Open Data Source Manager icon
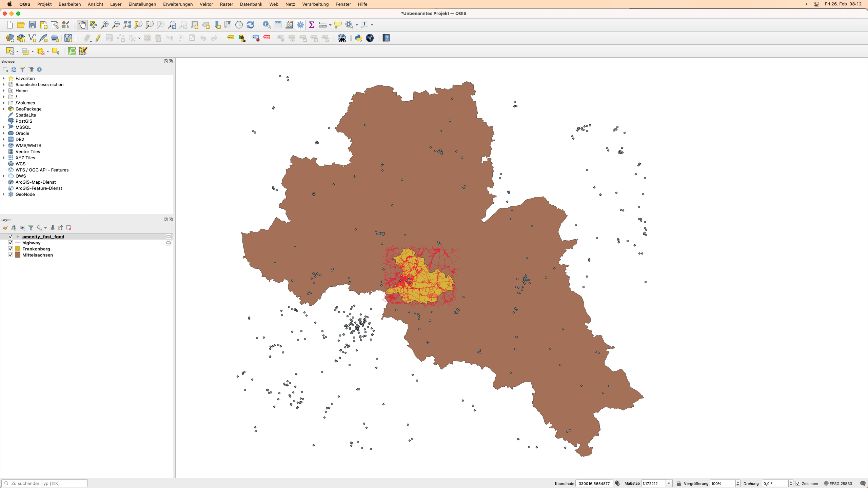868x488 pixels. coord(10,38)
